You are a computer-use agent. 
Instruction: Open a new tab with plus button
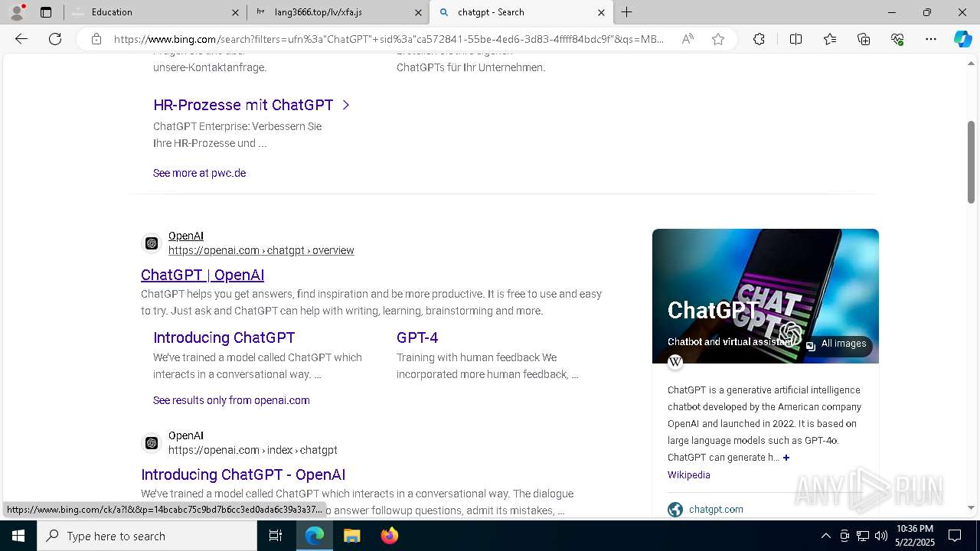click(x=627, y=12)
